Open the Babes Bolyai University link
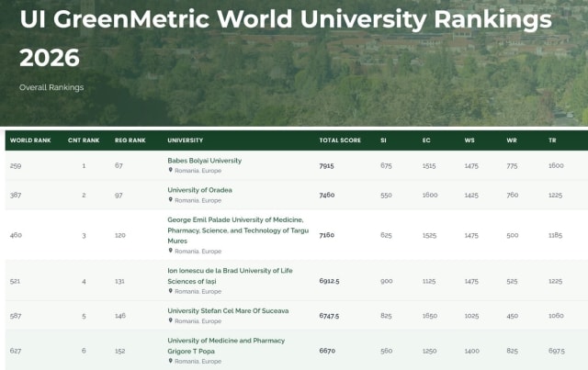The height and width of the screenshot is (370, 588). 204,161
